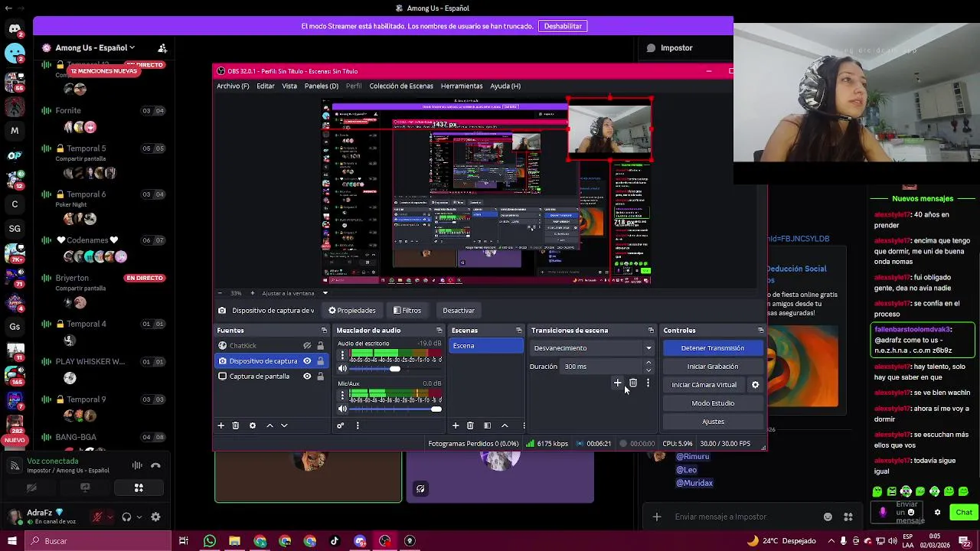Open the Herramientas menu

462,86
